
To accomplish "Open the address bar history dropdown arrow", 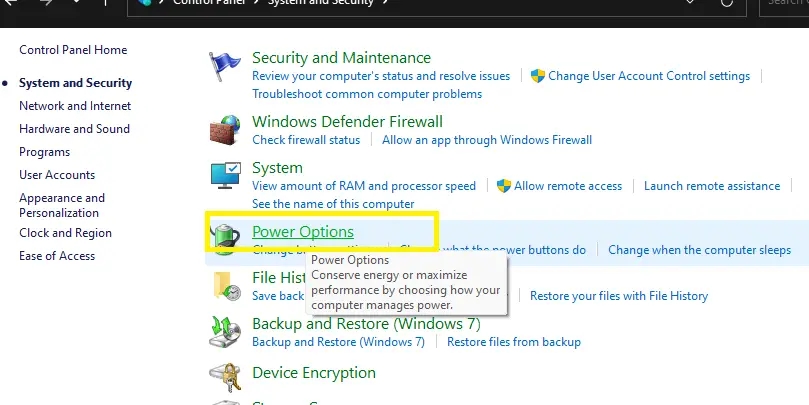I will click(690, 2).
